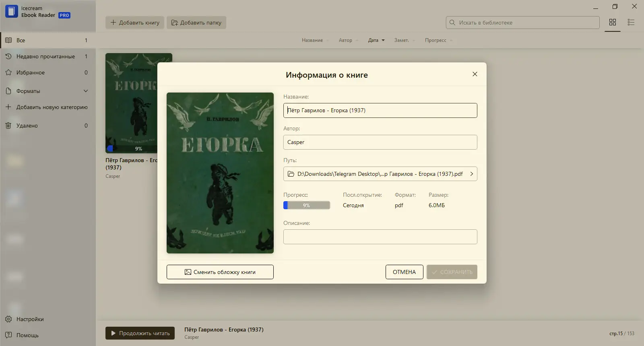Click the open book icon beside Все
644x346 pixels.
8,40
